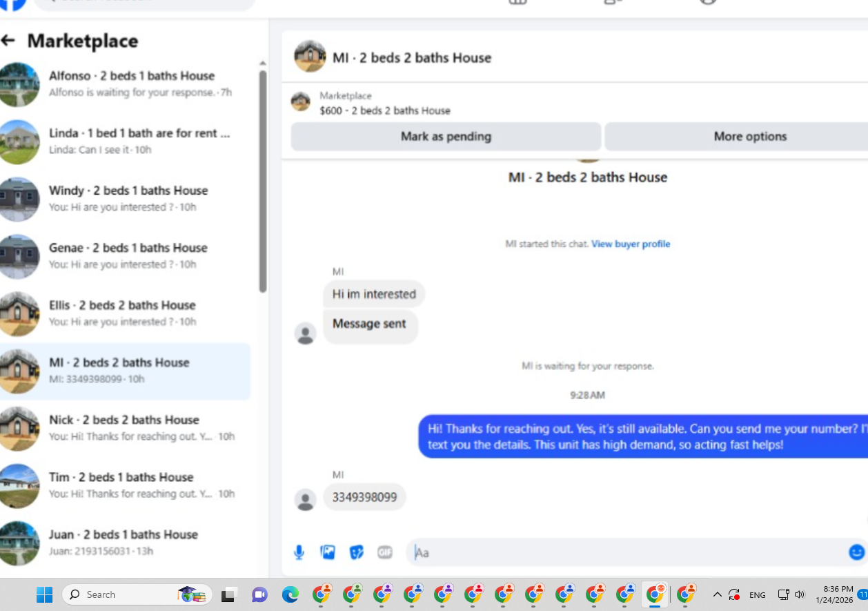This screenshot has width=868, height=611.
Task: Open Windy's 2 beds 1 baths conversation
Action: 125,199
